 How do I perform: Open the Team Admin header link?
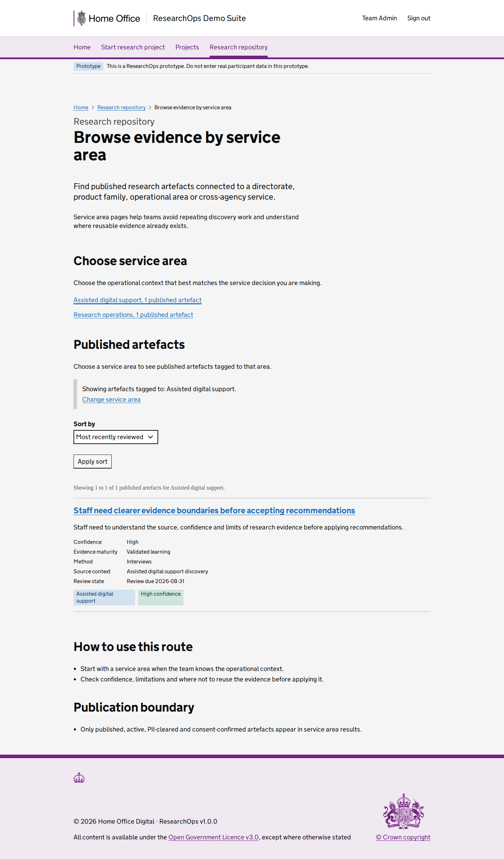coord(379,18)
